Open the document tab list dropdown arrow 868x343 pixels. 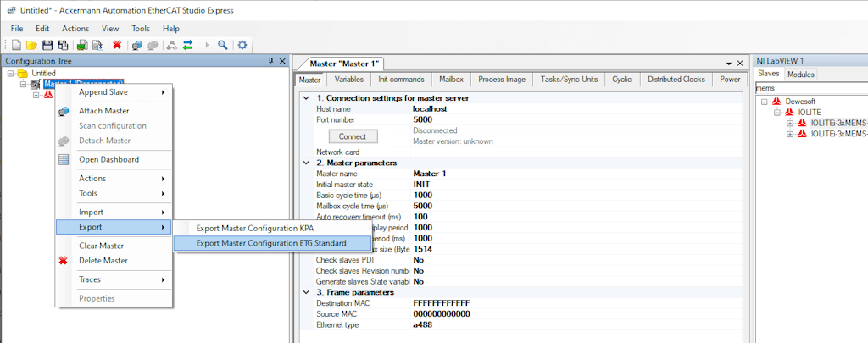[x=731, y=64]
